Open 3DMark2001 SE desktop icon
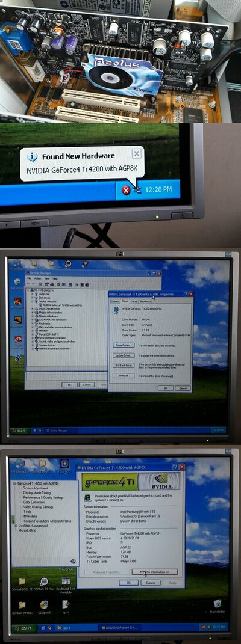Screen dimensions: 241x644 pos(22,584)
